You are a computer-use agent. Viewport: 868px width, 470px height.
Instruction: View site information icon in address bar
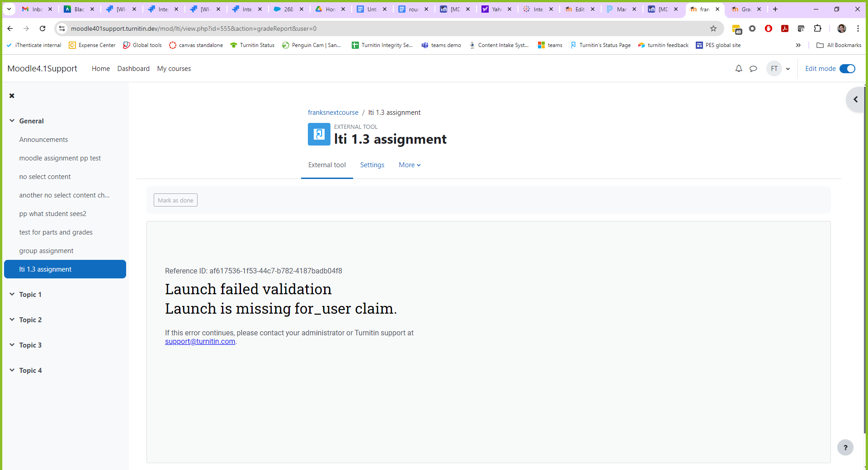click(62, 28)
